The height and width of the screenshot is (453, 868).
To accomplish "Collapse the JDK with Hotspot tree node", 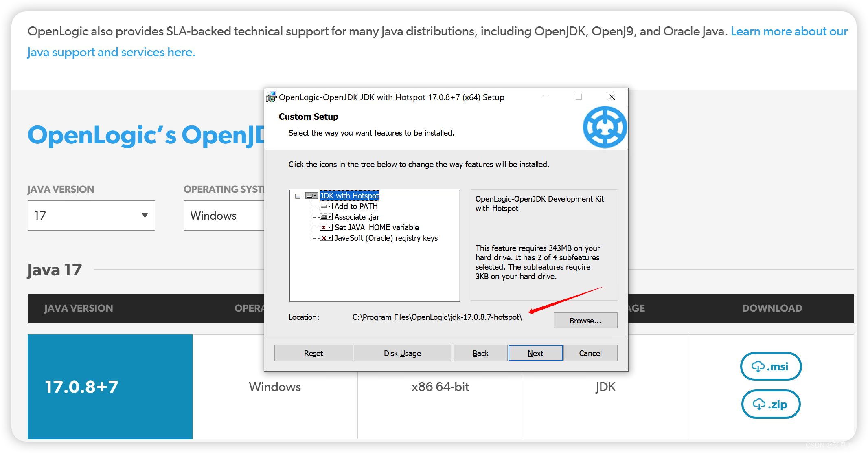I will (x=298, y=196).
